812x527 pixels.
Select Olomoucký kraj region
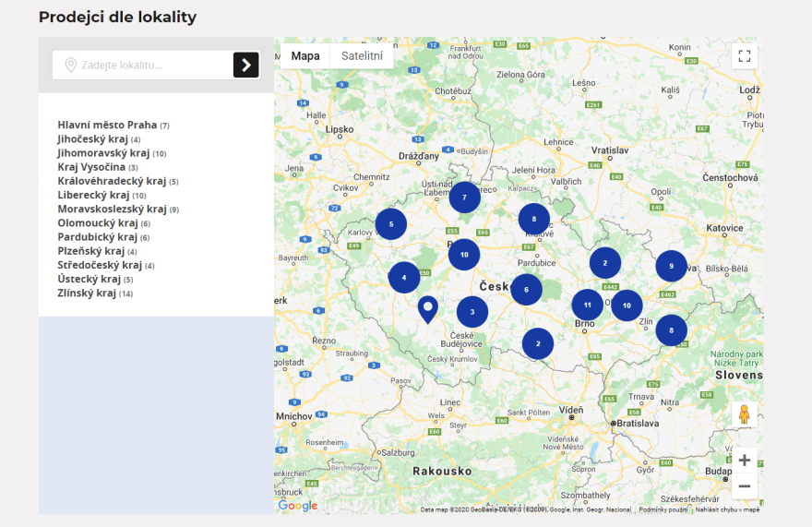104,222
